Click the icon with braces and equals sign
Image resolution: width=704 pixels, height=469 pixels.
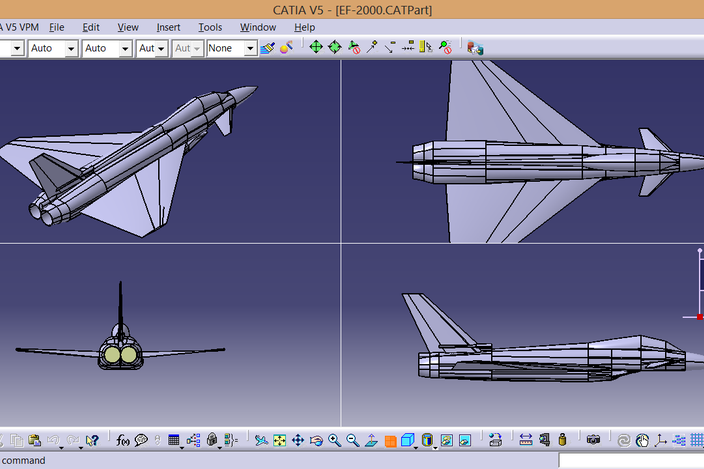coord(231,440)
